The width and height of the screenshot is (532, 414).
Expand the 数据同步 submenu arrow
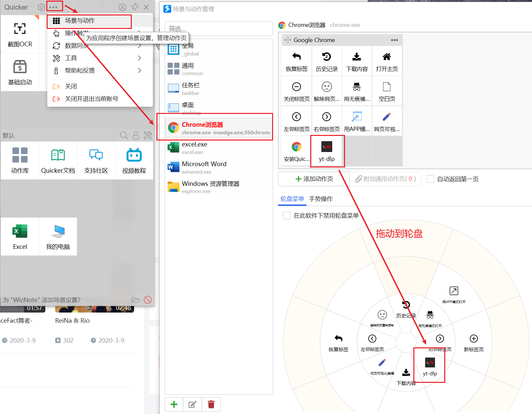click(139, 46)
